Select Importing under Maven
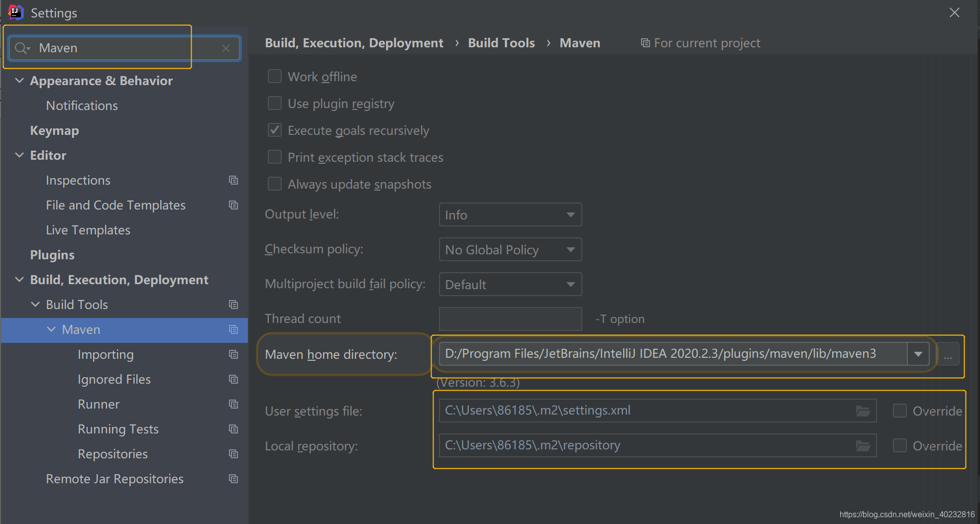This screenshot has height=524, width=980. [106, 354]
